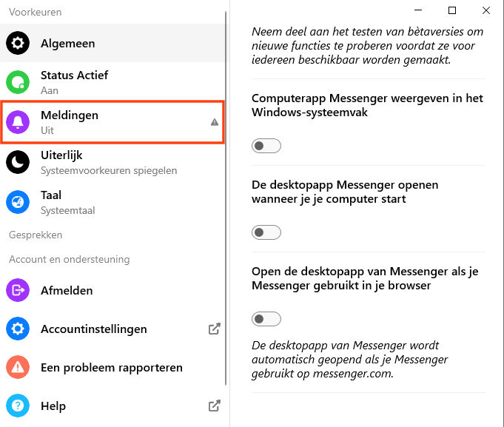Click the sidebar vertical scrollbar
504x427 pixels.
click(x=226, y=207)
